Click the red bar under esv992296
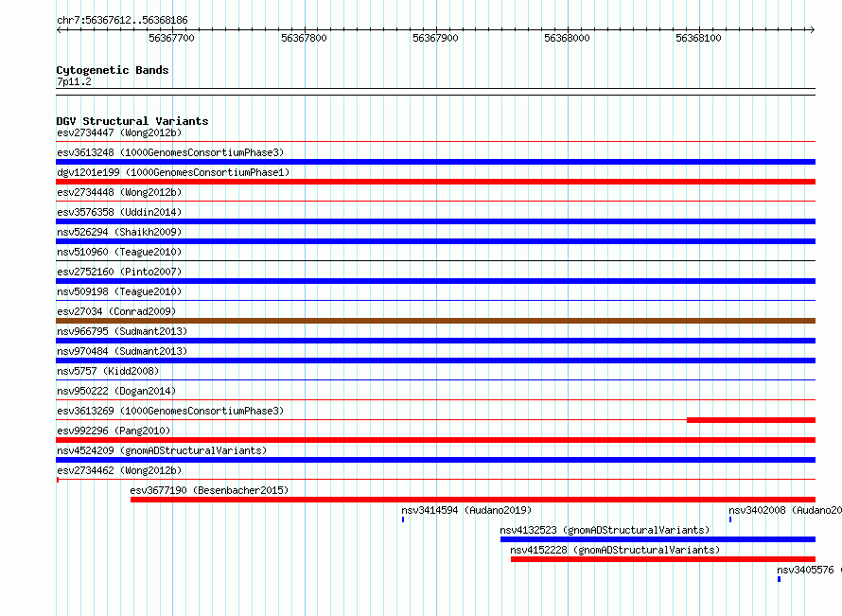Image resolution: width=842 pixels, height=616 pixels. click(x=435, y=440)
